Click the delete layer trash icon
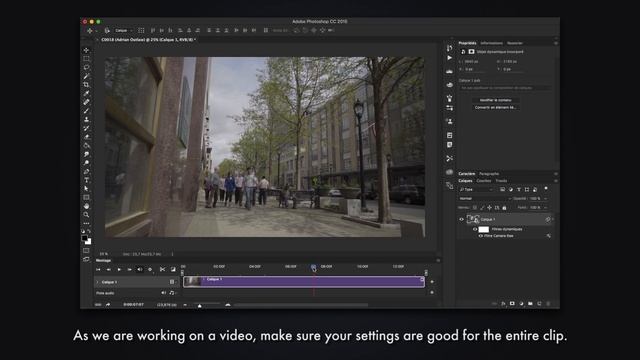The image size is (640, 360). (x=548, y=304)
